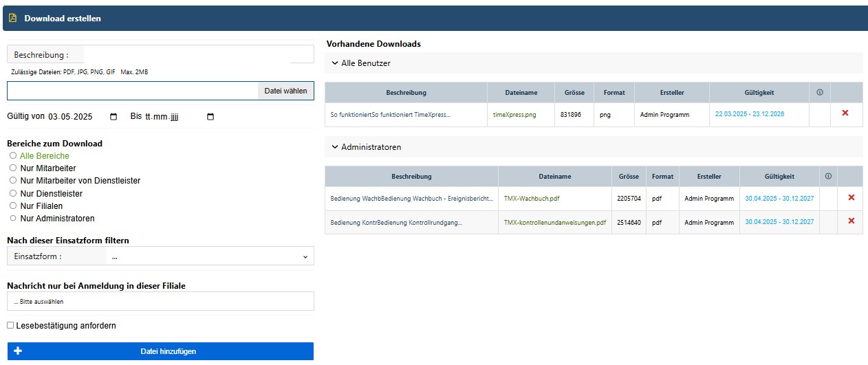868x365 pixels.
Task: Click Beschreibung header in Alle Benutzer table
Action: (x=406, y=92)
